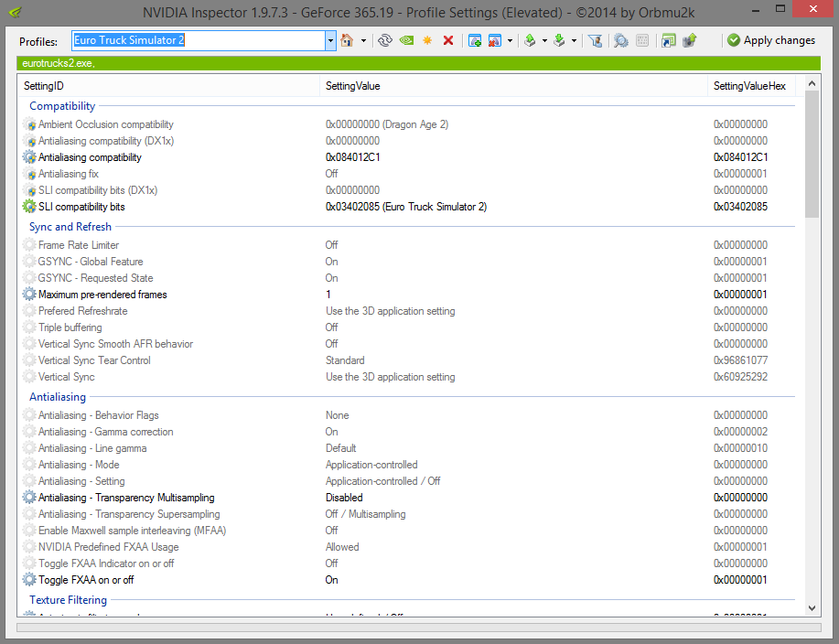The image size is (839, 644).
Task: Open the Profiles combo box dropdown arrow
Action: (x=330, y=40)
